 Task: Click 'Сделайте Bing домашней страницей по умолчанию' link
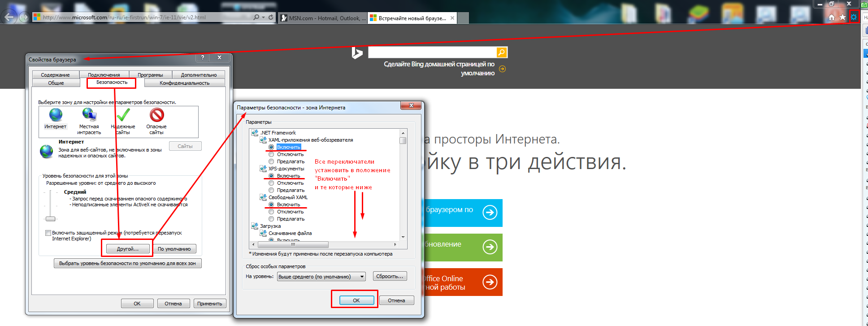[439, 69]
